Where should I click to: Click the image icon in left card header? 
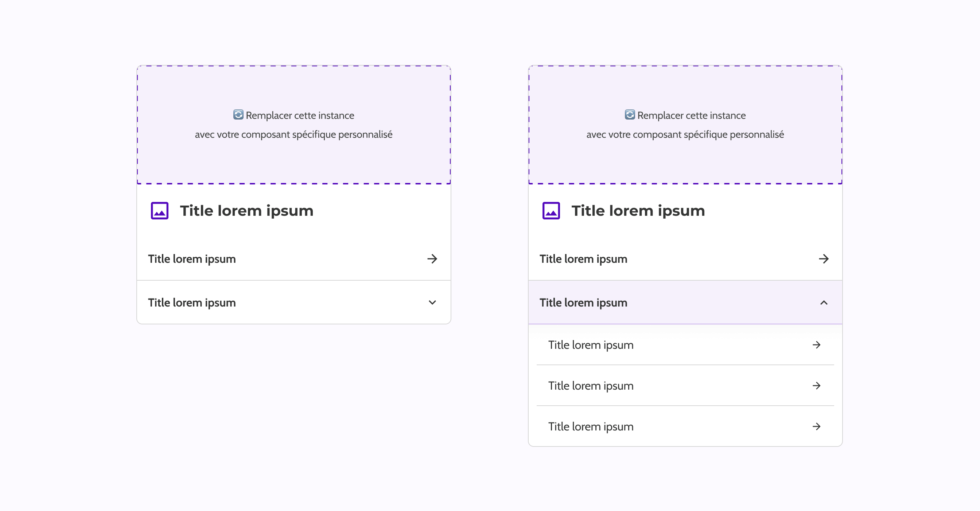click(x=159, y=211)
